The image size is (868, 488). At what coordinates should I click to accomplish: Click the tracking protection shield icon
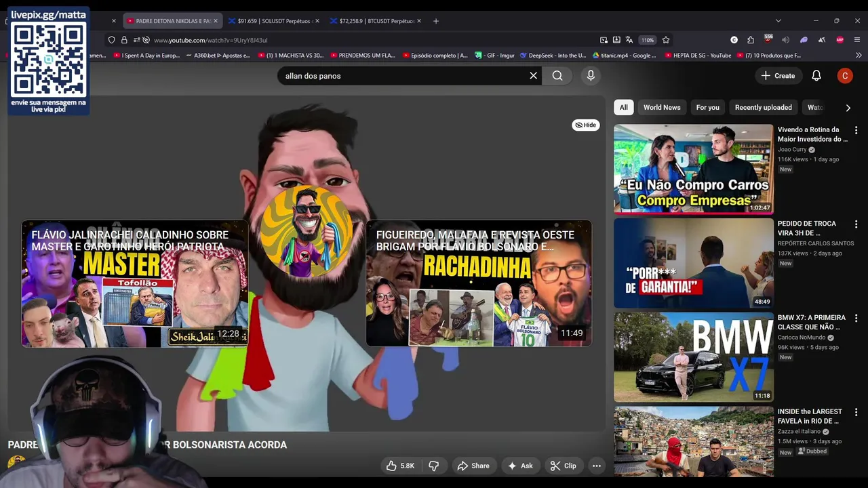[112, 40]
